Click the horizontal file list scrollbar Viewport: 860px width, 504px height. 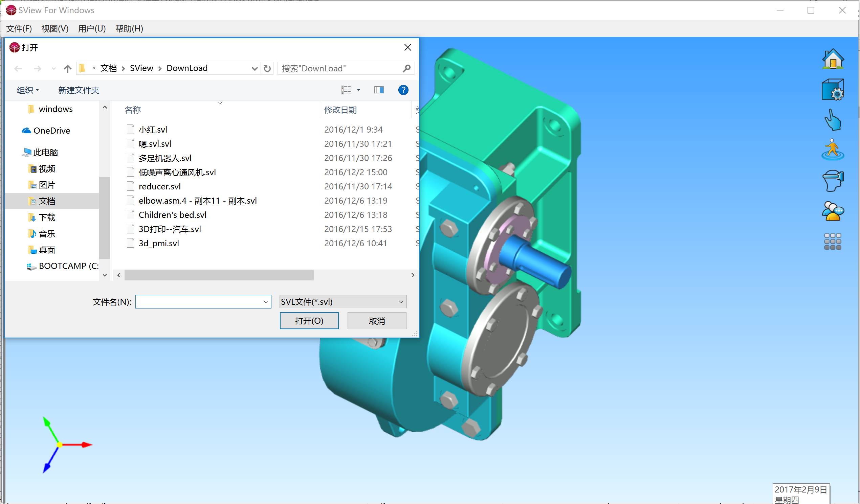pos(219,275)
